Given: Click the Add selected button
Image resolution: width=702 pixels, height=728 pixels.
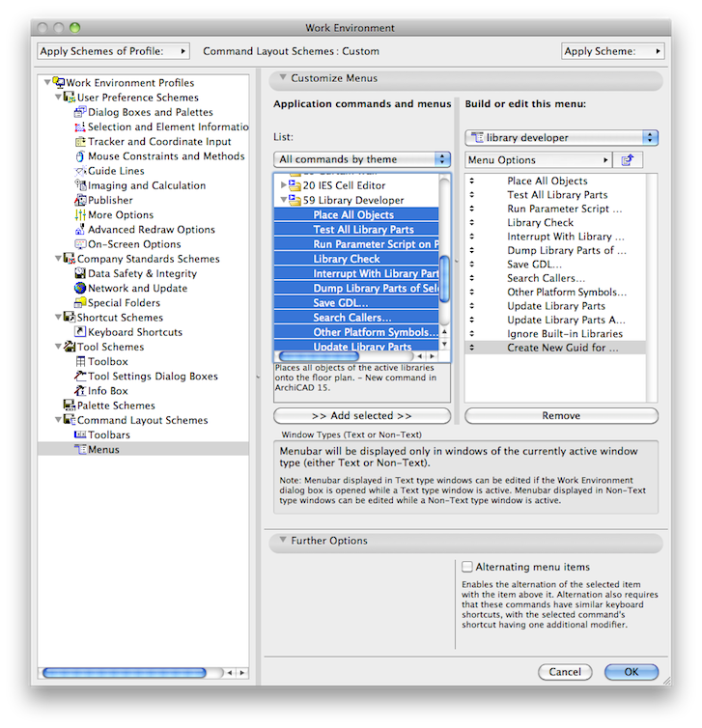Looking at the screenshot, I should [362, 415].
